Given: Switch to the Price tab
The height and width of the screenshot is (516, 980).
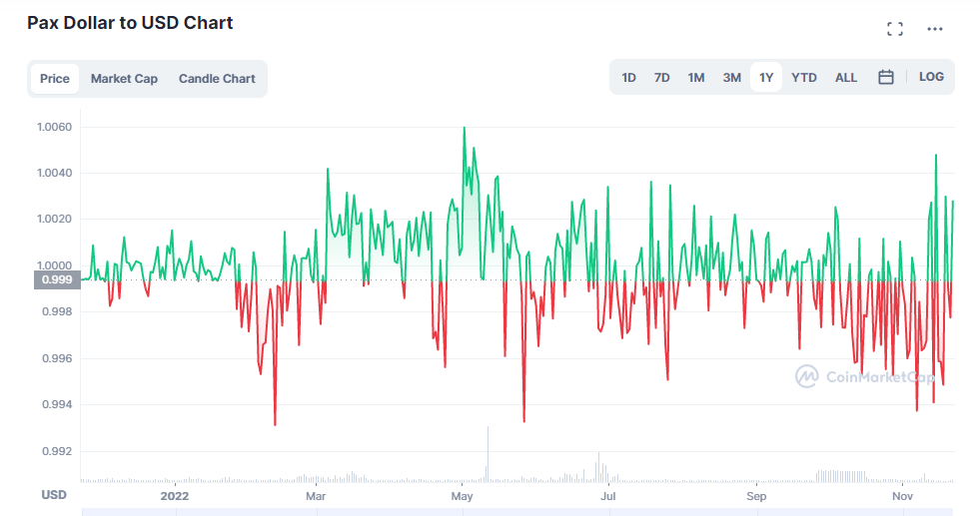Looking at the screenshot, I should (54, 79).
